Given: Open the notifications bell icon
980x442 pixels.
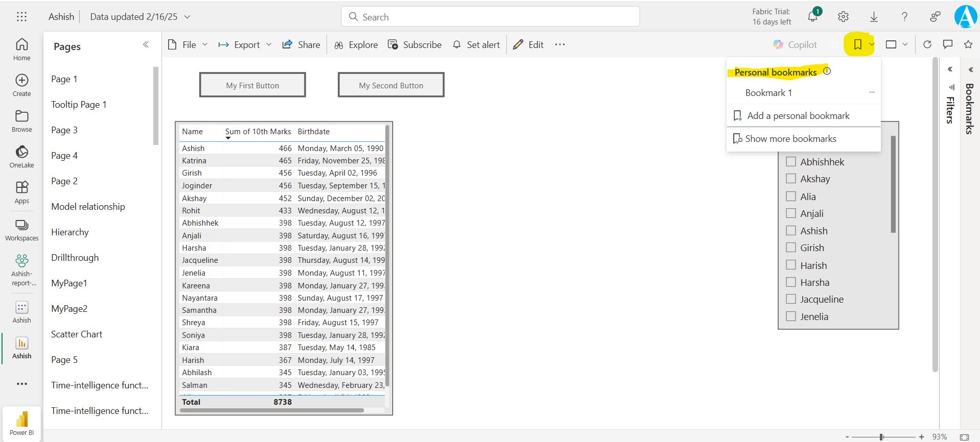Looking at the screenshot, I should [x=812, y=17].
